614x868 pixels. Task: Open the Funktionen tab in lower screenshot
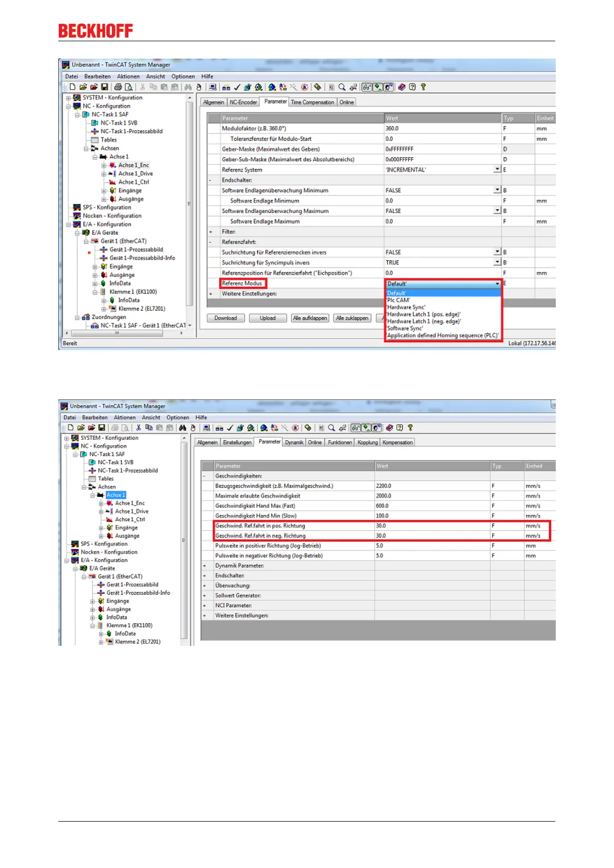tap(340, 443)
